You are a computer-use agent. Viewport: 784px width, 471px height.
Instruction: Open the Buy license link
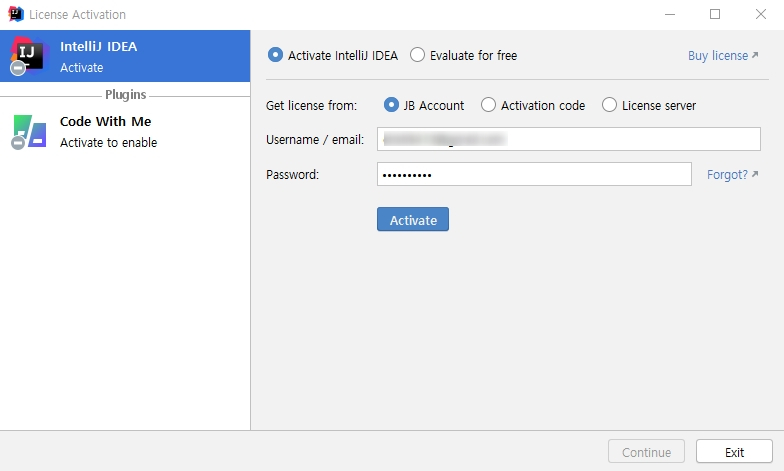pos(723,56)
